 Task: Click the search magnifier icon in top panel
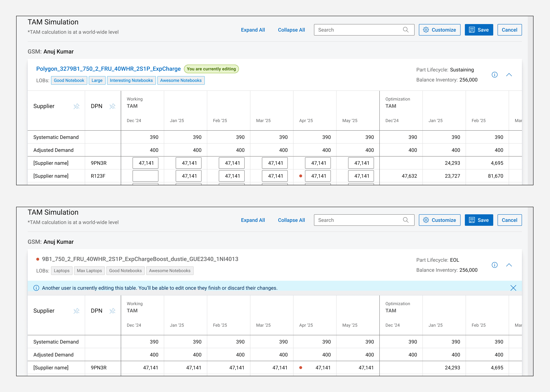406,30
